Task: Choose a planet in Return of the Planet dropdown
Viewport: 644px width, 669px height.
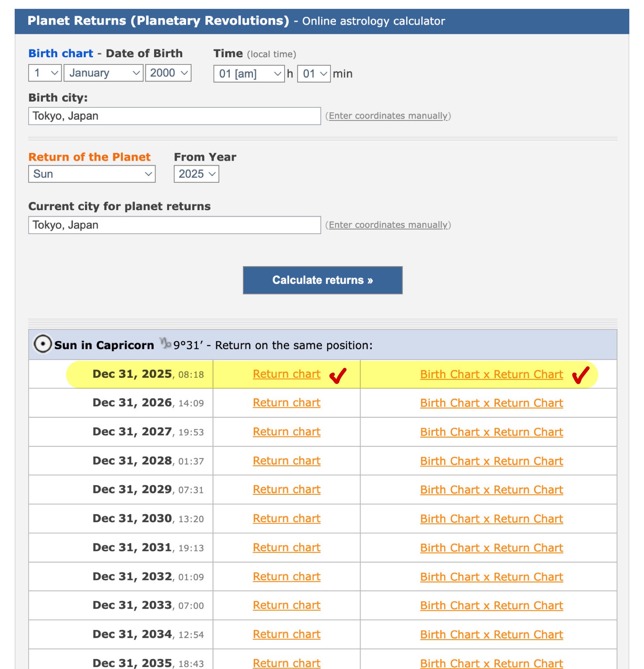Action: pos(92,174)
